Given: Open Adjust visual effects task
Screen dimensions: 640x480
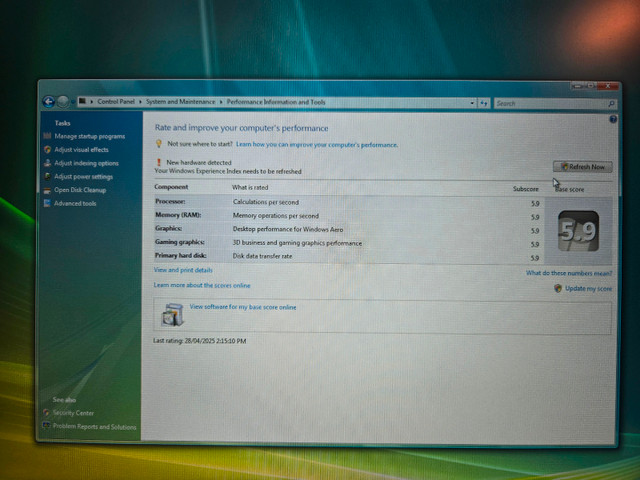Looking at the screenshot, I should point(82,150).
